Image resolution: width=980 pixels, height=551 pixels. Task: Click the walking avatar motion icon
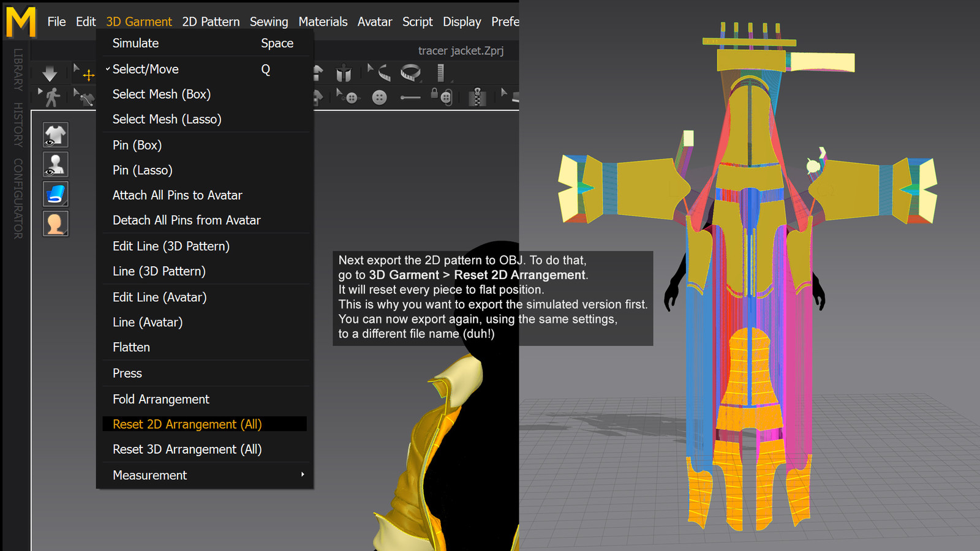(51, 97)
